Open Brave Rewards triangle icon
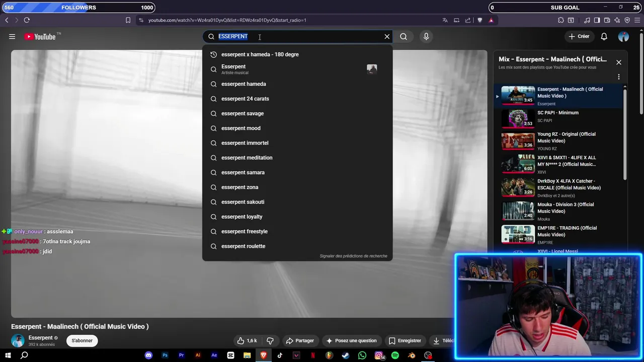 pos(491,20)
